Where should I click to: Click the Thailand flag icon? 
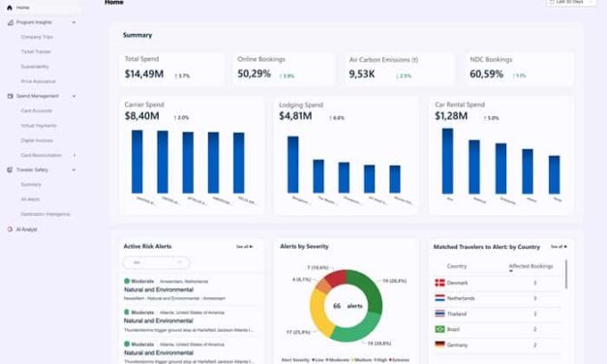coord(440,314)
